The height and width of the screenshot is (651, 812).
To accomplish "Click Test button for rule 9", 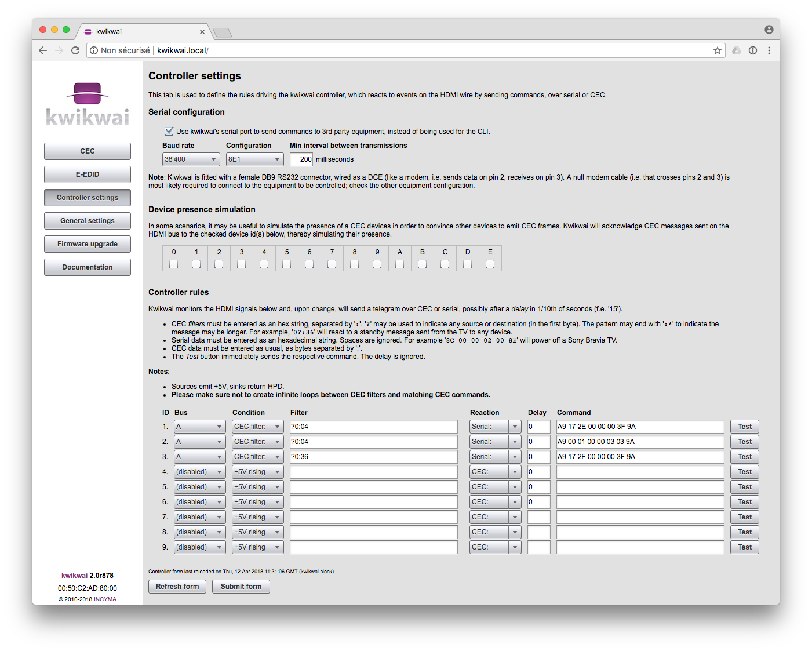I will (745, 547).
